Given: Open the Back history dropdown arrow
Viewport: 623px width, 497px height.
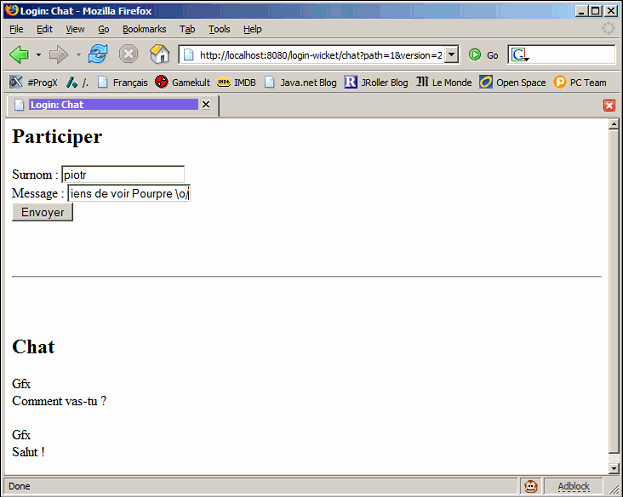Looking at the screenshot, I should coord(39,54).
